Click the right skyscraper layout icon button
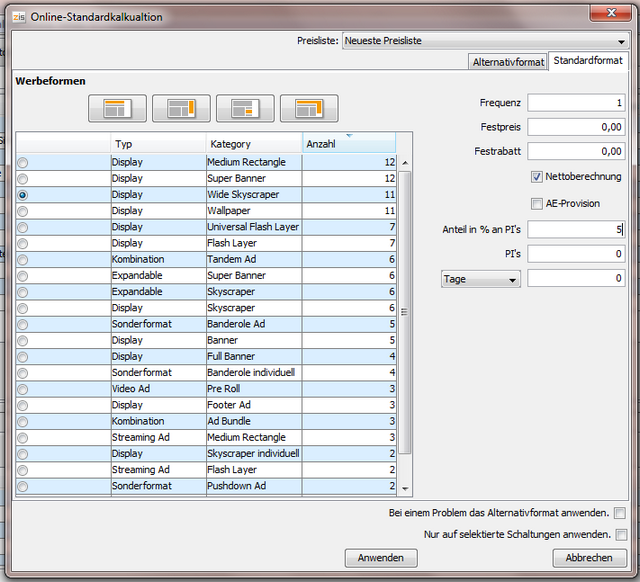 pos(181,108)
